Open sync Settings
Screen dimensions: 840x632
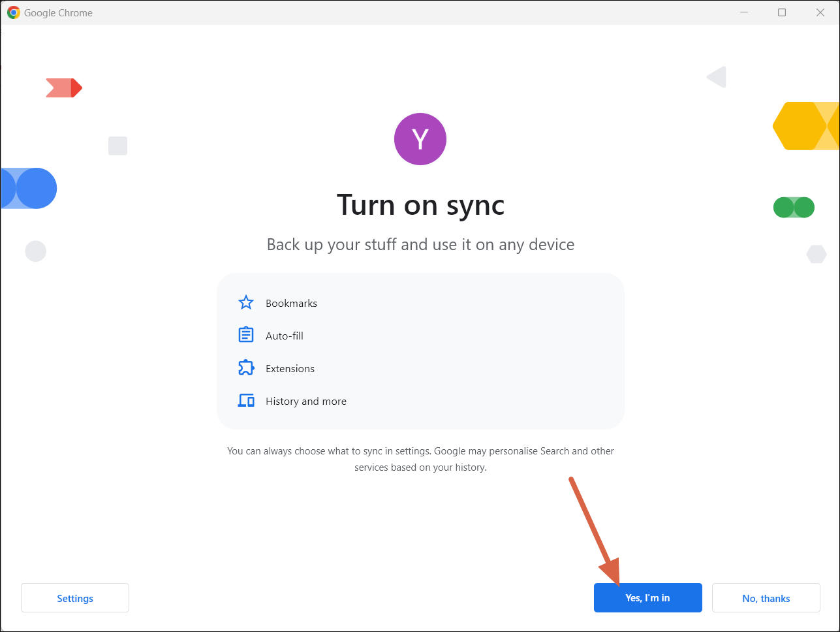74,597
